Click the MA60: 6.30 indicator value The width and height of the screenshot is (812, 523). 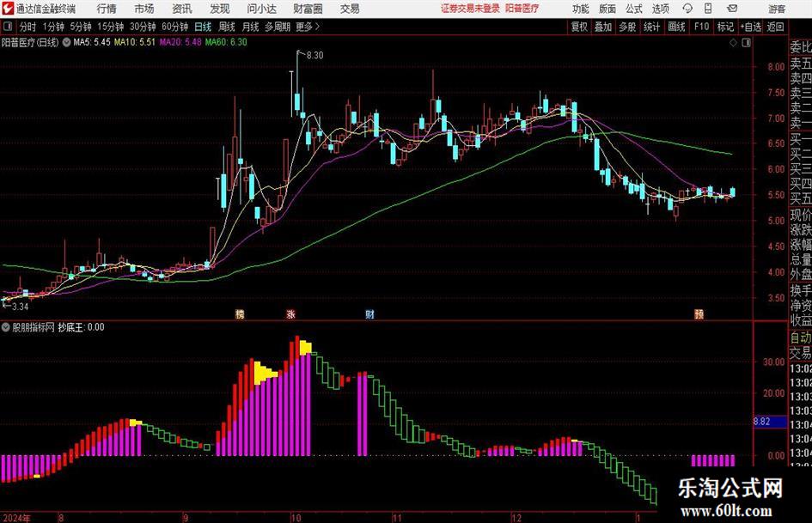pyautogui.click(x=226, y=42)
